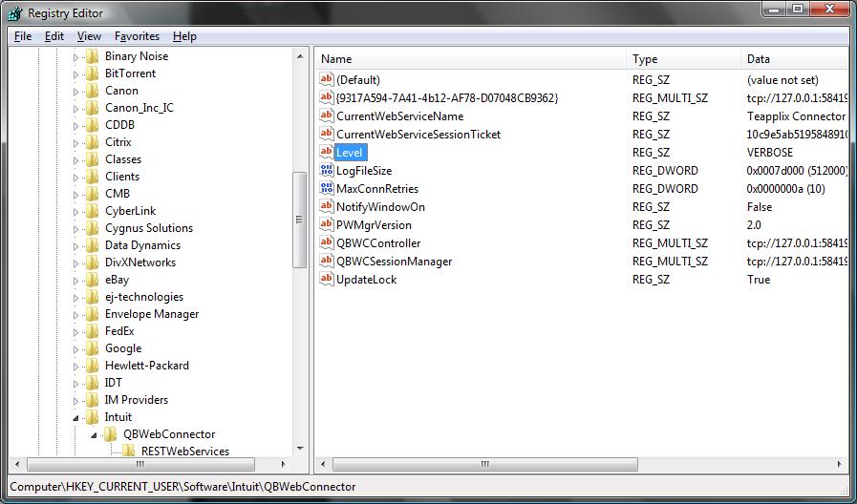Expand the CDDB key
This screenshot has width=857, height=504.
(x=76, y=126)
